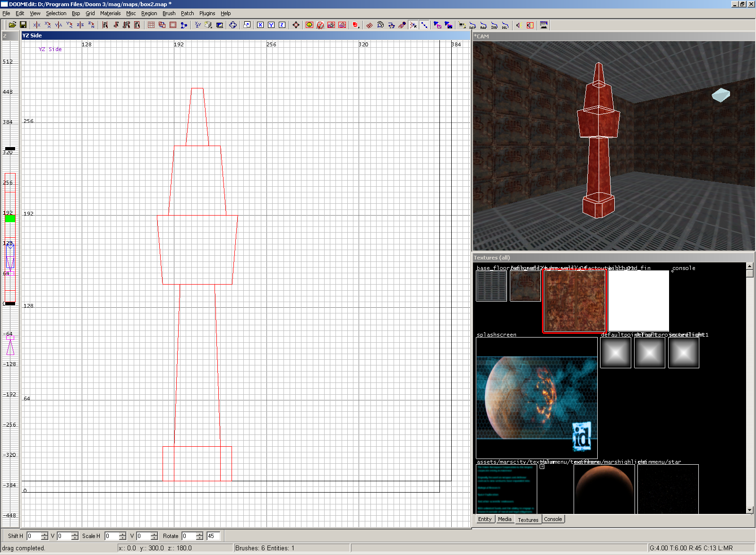Open the Bsp menu
This screenshot has height=555, width=756.
[x=76, y=13]
